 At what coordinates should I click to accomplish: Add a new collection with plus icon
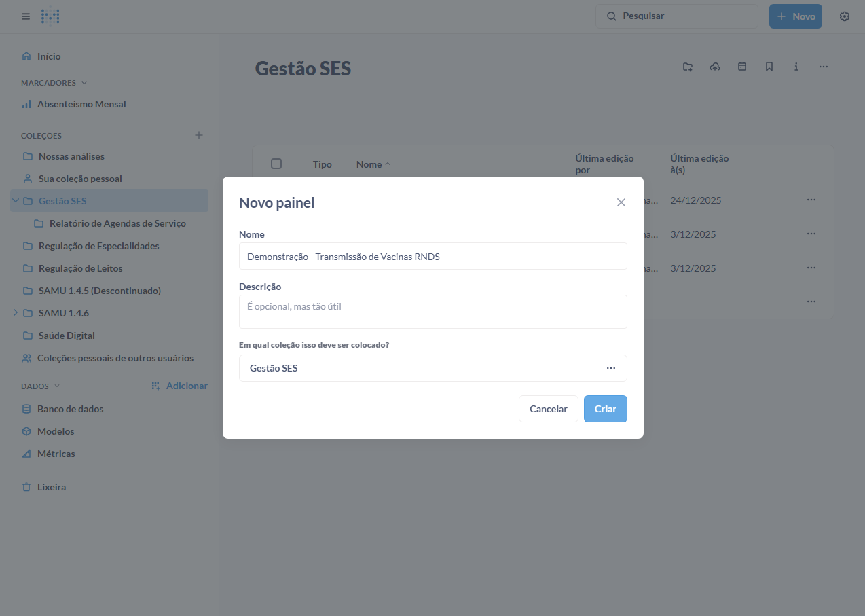(x=199, y=135)
